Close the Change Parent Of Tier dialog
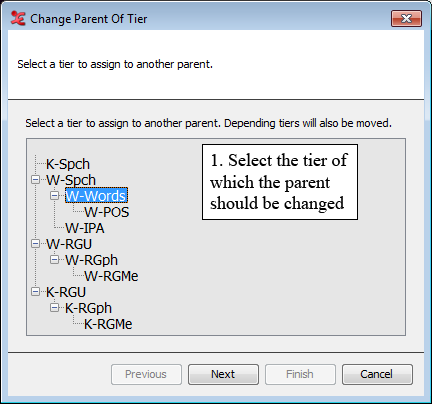 point(406,18)
